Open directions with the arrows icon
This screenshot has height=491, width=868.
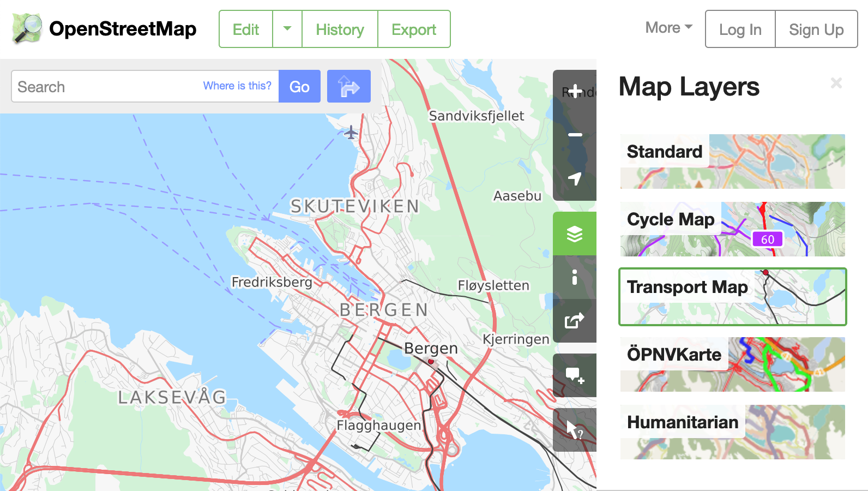(349, 86)
